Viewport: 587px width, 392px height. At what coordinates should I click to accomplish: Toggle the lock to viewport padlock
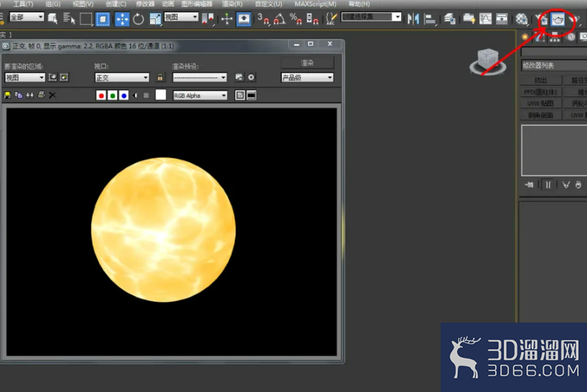160,78
